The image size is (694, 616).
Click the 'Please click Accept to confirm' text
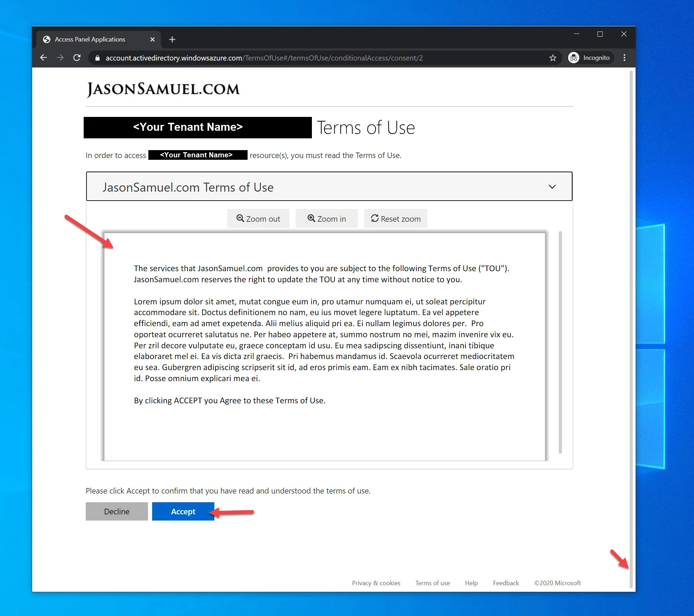(228, 491)
